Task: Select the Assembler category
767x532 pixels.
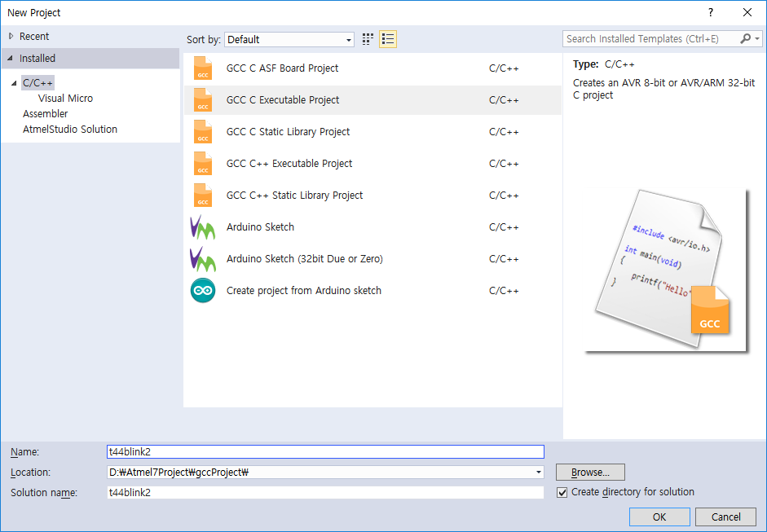Action: click(x=46, y=114)
